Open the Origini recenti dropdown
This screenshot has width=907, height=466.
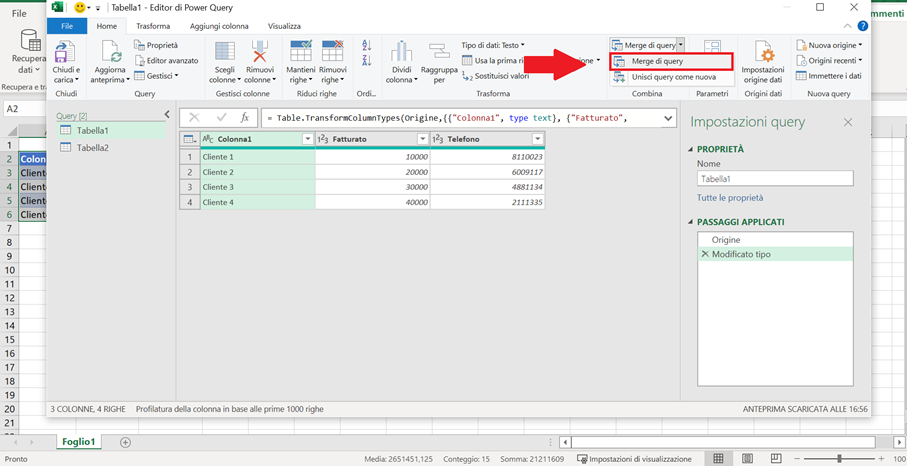829,60
